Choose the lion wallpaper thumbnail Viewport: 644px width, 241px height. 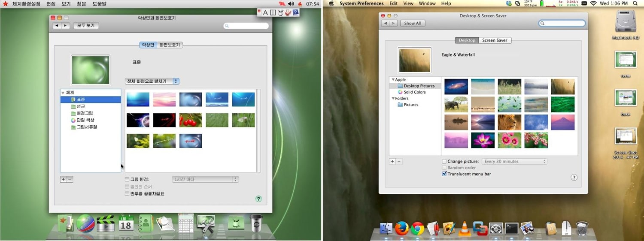(509, 122)
